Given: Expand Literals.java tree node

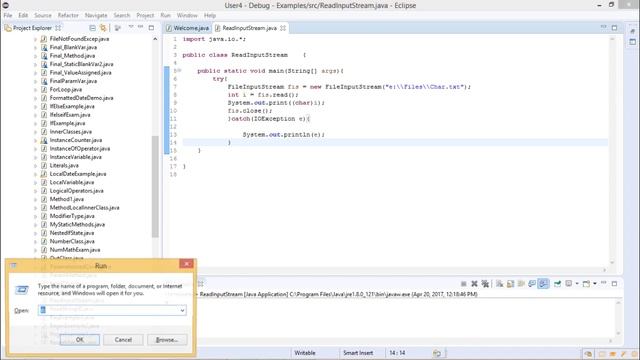Looking at the screenshot, I should point(36,166).
